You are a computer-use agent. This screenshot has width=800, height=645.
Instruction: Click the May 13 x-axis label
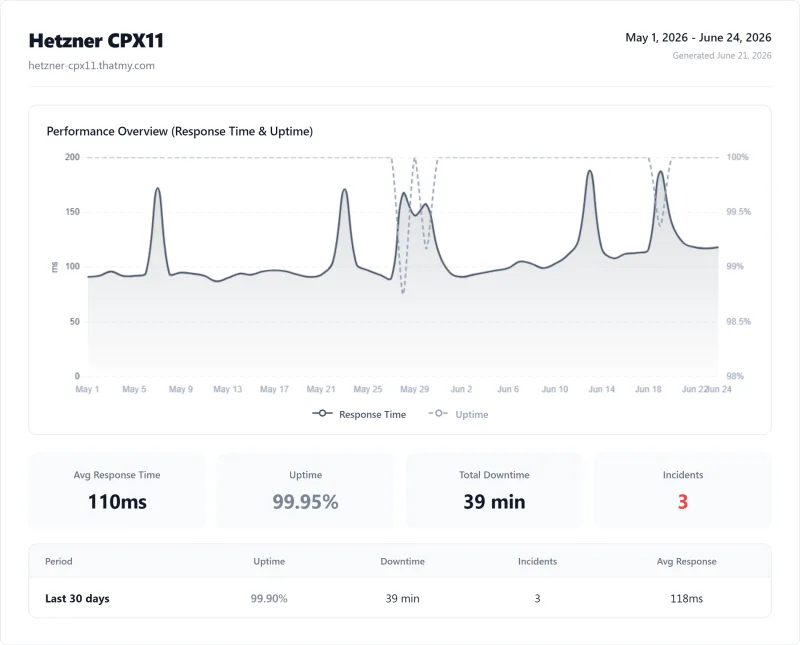point(228,389)
